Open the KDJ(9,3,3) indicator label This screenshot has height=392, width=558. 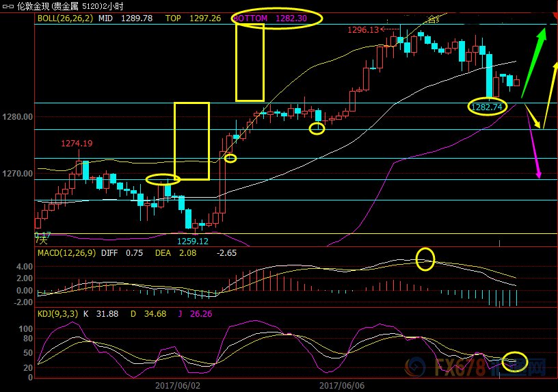56,314
